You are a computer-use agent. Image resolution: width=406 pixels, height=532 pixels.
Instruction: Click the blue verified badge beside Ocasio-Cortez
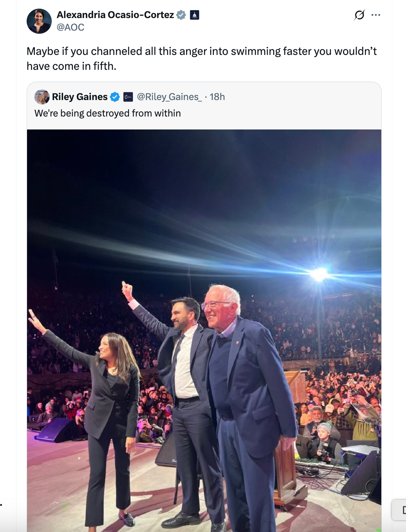181,15
